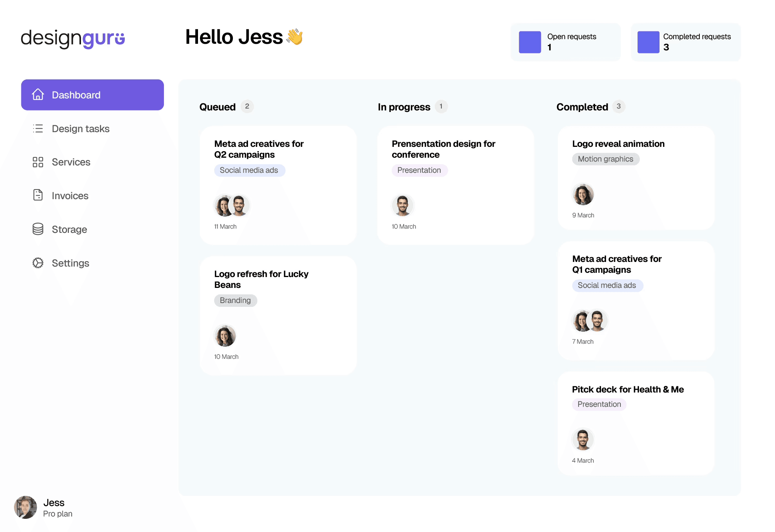
Task: Click the Storage database icon
Action: click(38, 229)
